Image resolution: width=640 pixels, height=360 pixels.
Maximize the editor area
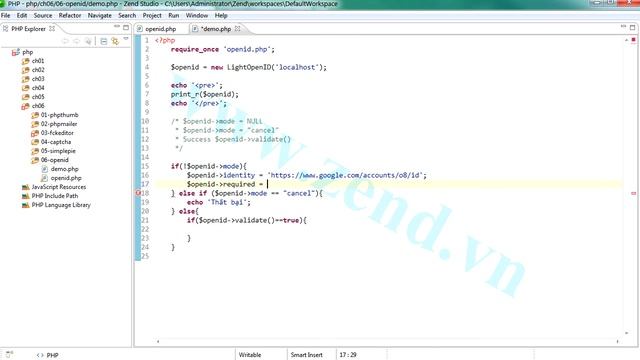coord(632,27)
